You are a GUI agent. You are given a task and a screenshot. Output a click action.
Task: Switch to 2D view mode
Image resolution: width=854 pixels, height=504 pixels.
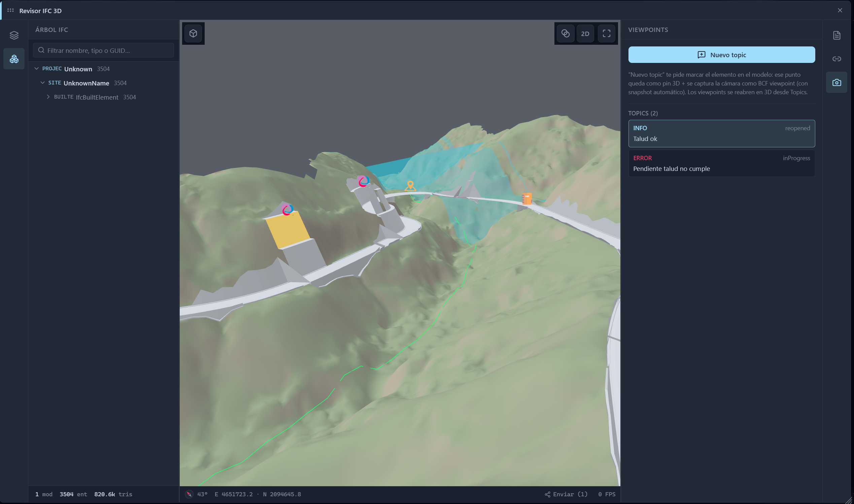point(585,33)
